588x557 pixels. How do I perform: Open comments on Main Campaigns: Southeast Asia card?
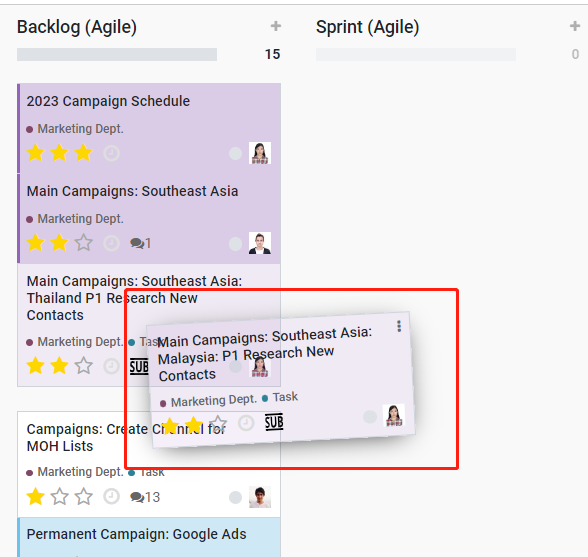[141, 243]
